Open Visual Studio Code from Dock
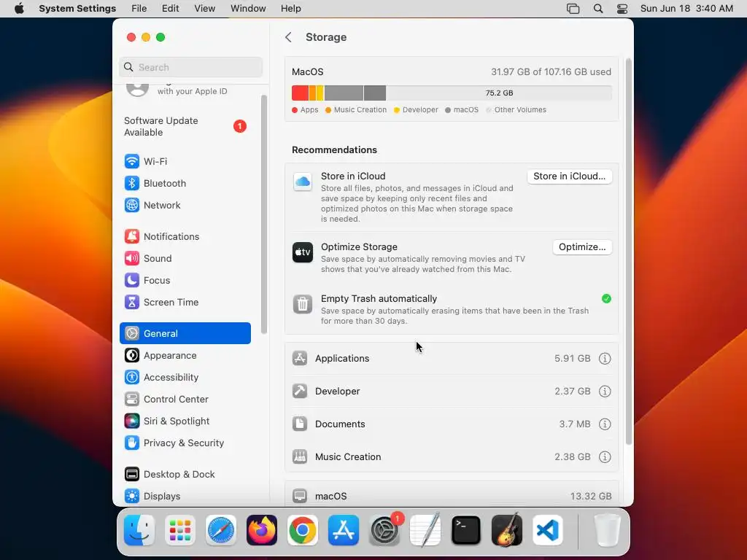 coord(548,530)
